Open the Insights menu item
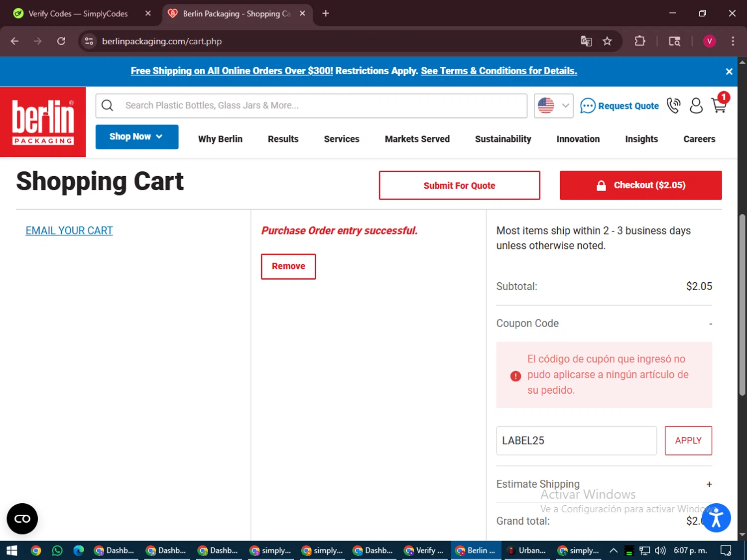The image size is (747, 560). point(641,139)
